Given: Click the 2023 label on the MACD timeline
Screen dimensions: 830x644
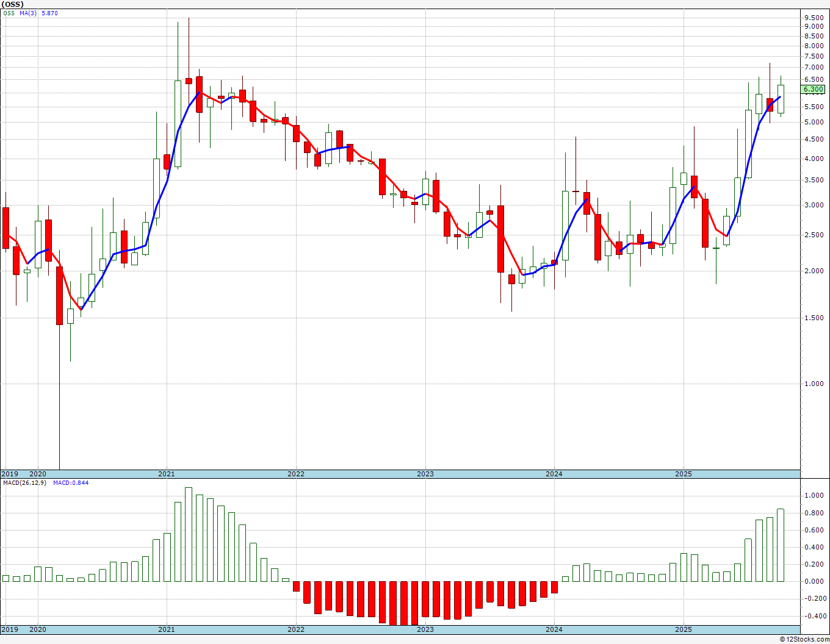Looking at the screenshot, I should coord(425,629).
